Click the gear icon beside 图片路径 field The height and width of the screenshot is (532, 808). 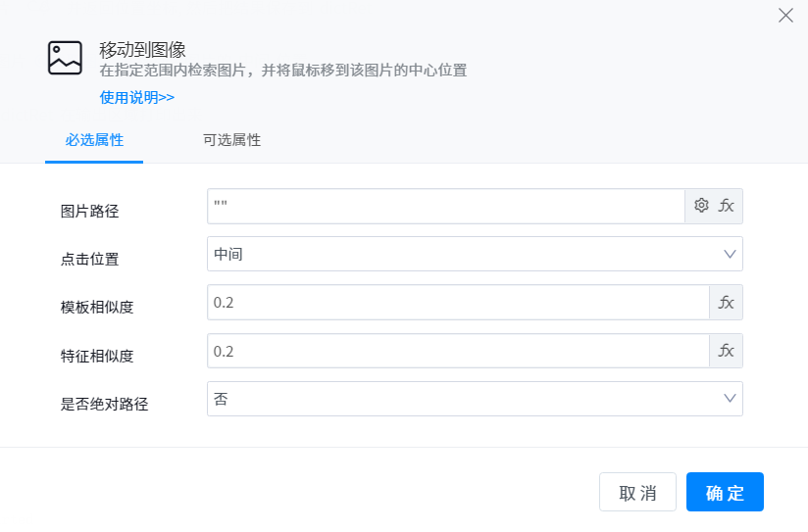(701, 206)
